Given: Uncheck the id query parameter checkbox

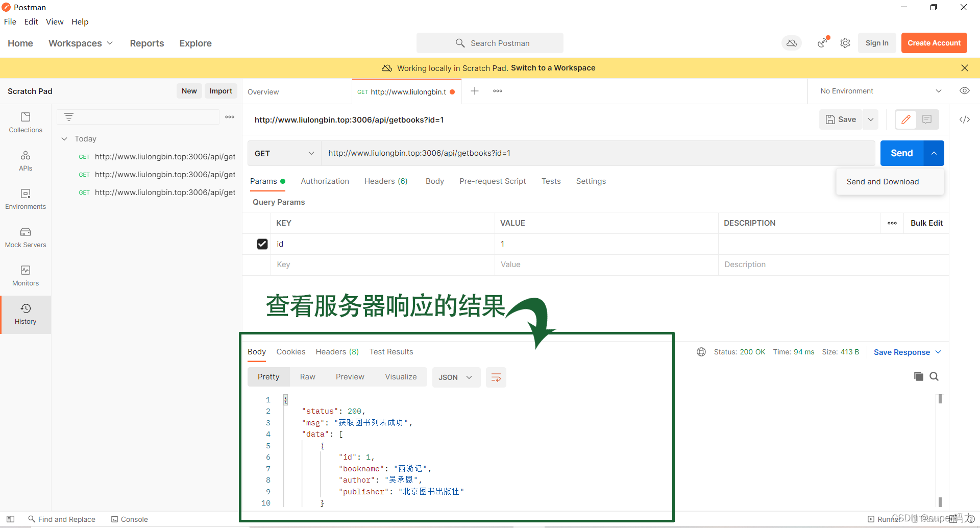Looking at the screenshot, I should click(262, 244).
